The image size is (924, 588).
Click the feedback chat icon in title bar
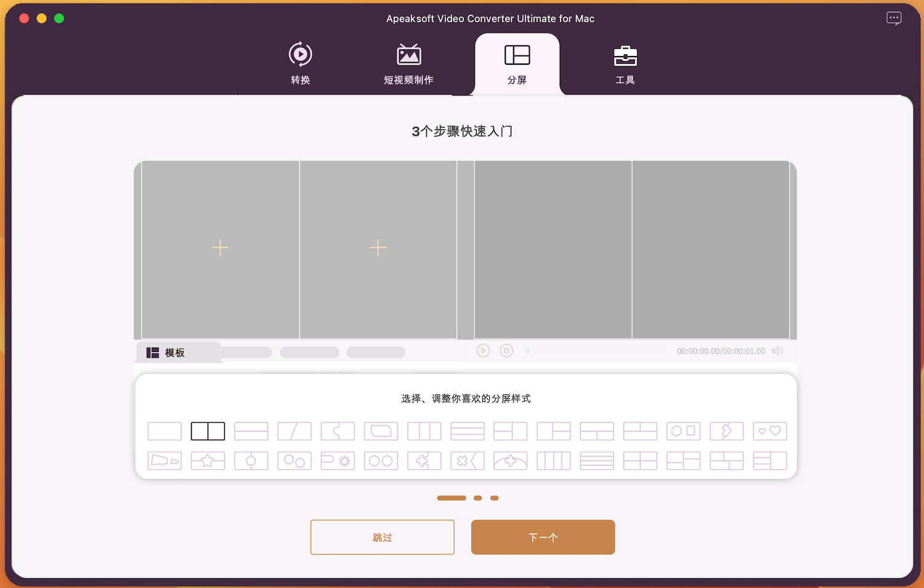click(893, 18)
